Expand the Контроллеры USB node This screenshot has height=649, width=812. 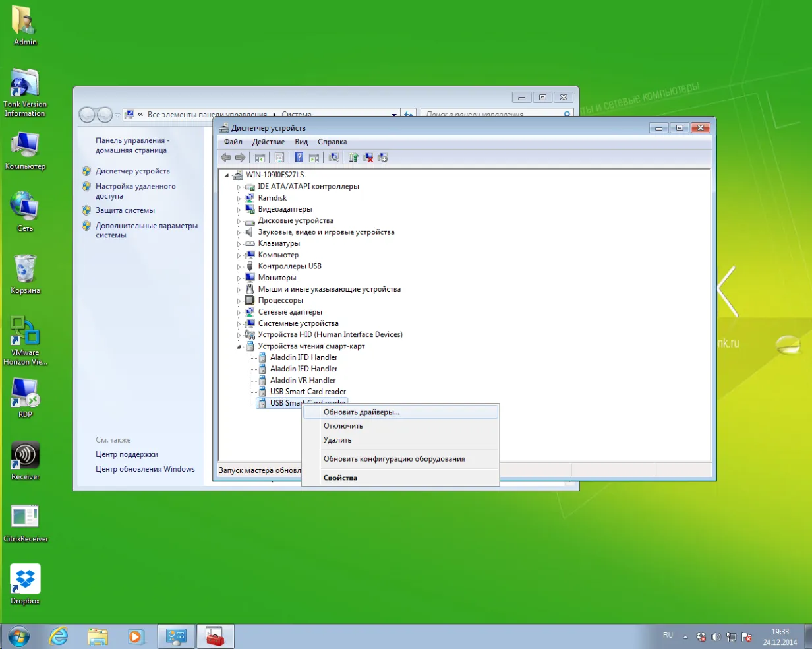click(x=240, y=267)
